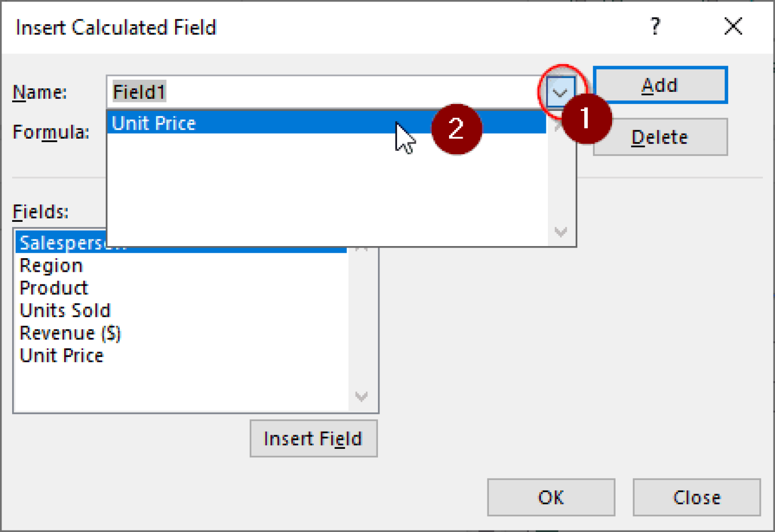
Task: Select Salesperson at the top of Fields
Action: pos(71,243)
